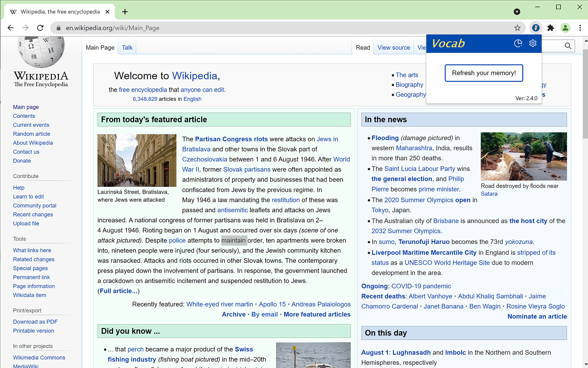The width and height of the screenshot is (588, 368).
Task: Switch to the Talk tab
Action: click(x=127, y=47)
